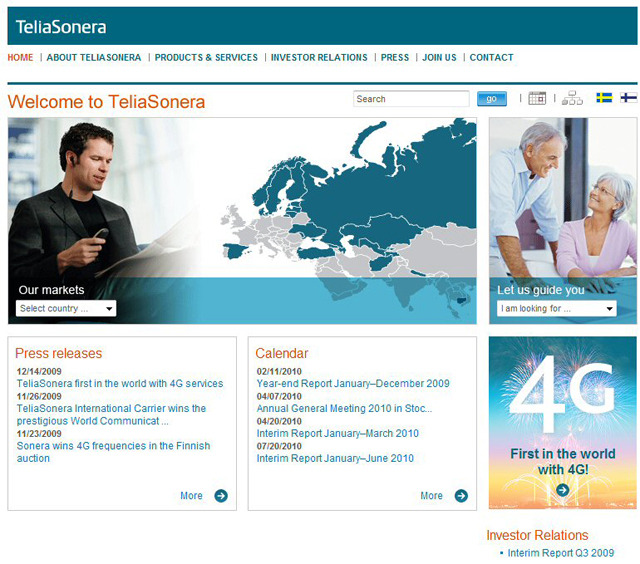Open Interim Report Q3 2009 link

pos(561,553)
